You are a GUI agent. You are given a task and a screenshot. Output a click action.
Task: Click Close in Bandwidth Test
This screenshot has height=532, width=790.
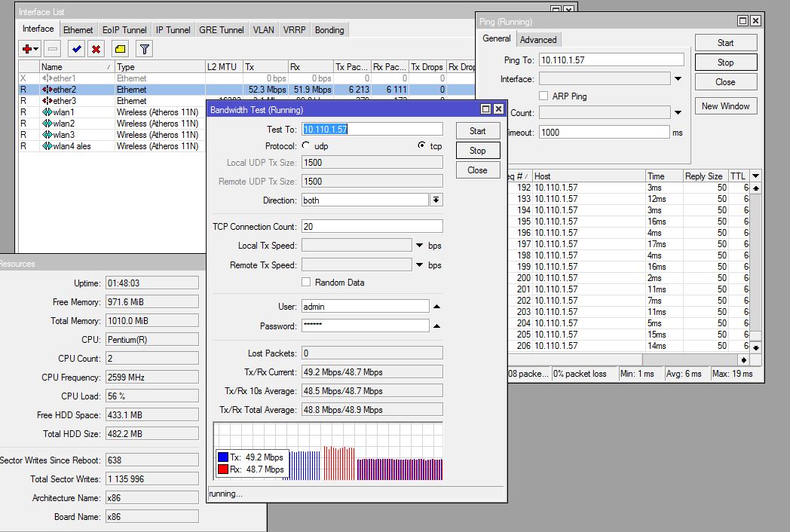click(x=478, y=170)
